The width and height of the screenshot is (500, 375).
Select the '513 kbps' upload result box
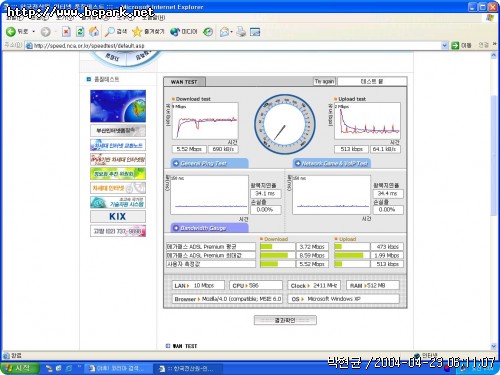pyautogui.click(x=351, y=149)
